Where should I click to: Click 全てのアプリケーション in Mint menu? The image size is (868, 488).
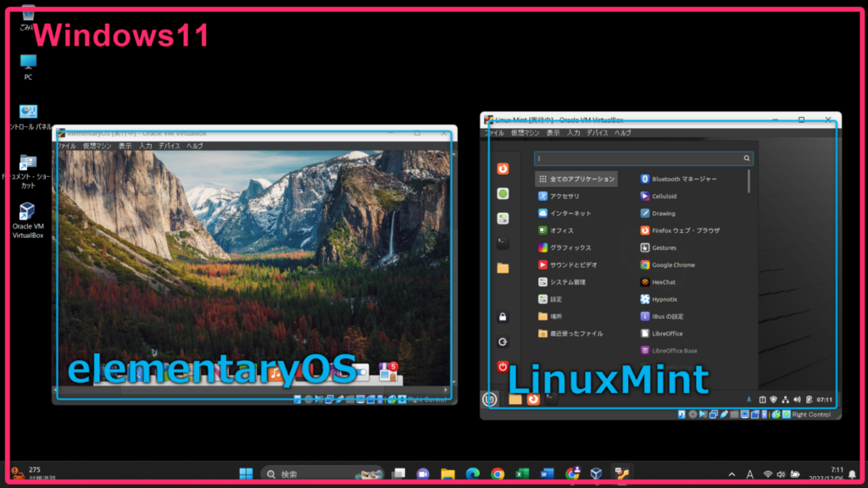point(576,179)
